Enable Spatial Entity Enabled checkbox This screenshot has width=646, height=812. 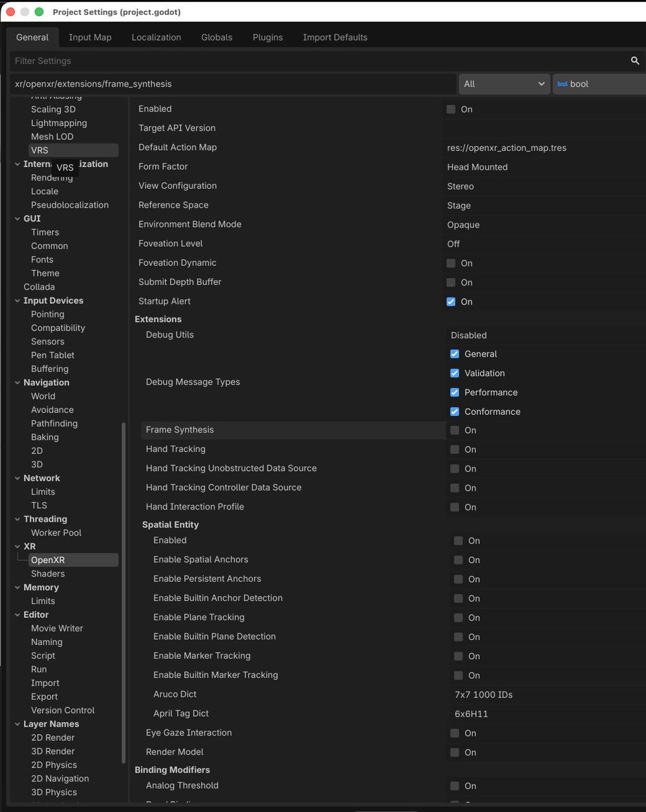click(458, 541)
